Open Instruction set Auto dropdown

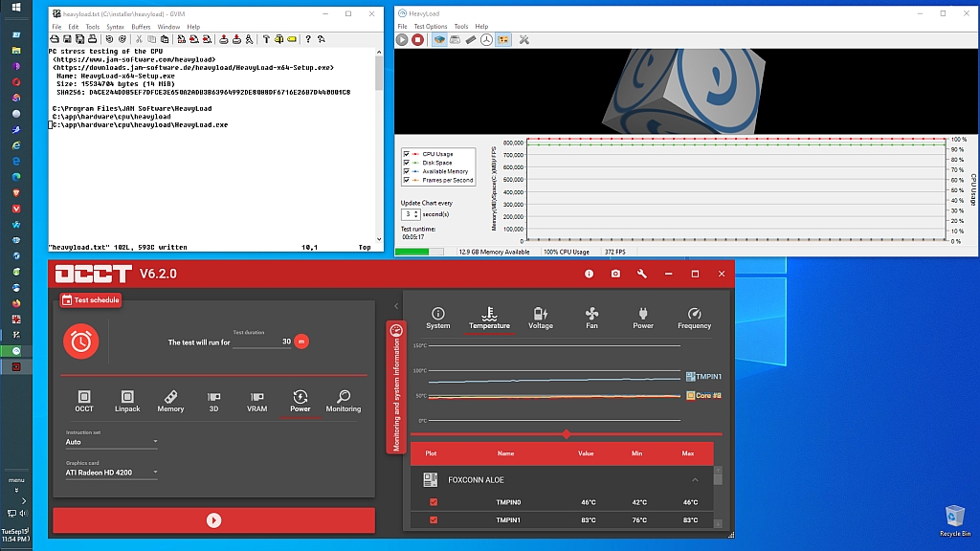[x=111, y=442]
